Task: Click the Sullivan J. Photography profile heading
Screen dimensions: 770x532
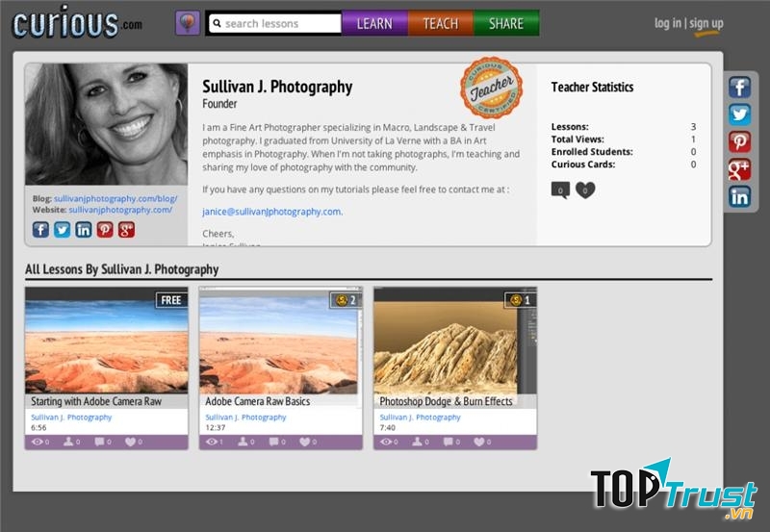Action: pos(277,87)
